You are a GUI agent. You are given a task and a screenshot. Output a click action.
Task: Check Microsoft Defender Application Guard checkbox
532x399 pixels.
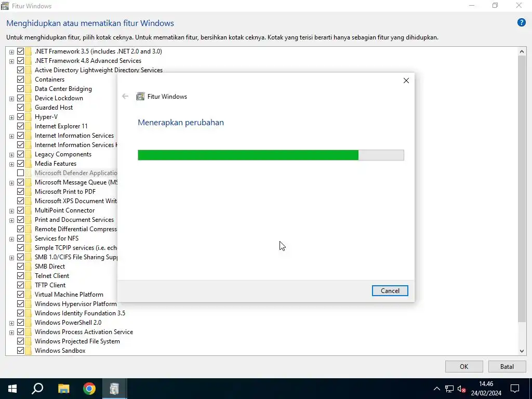point(20,173)
